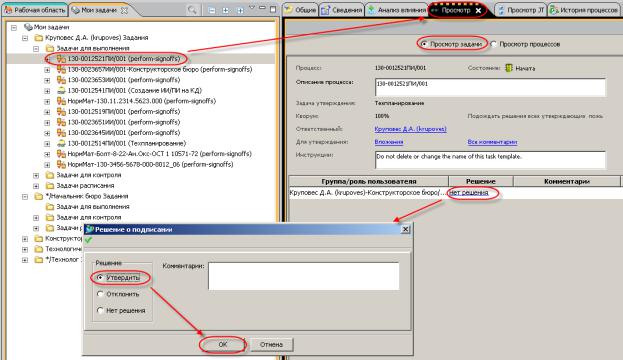Click the Мои задачи root inbox icon in tree
Screen dimensions: 623x360
28,27
